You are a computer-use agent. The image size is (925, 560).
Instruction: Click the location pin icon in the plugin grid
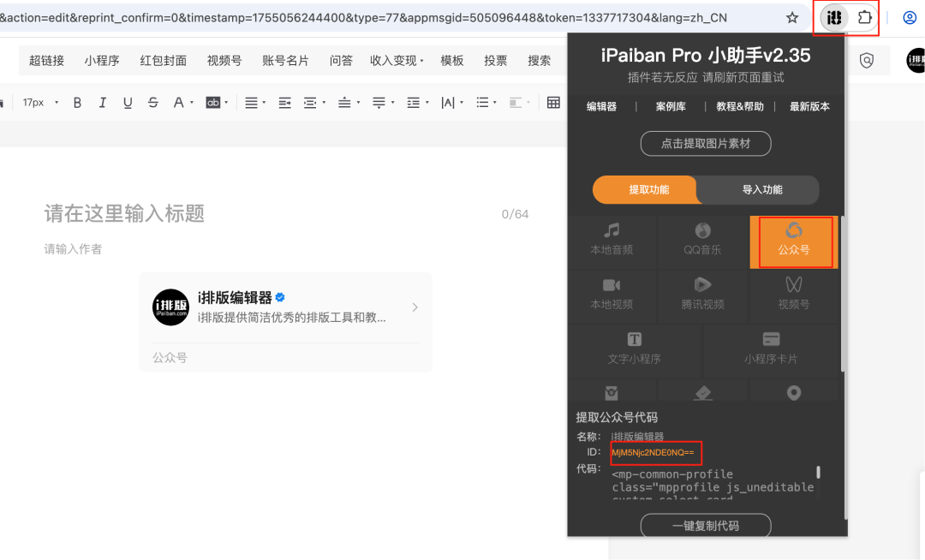point(794,392)
